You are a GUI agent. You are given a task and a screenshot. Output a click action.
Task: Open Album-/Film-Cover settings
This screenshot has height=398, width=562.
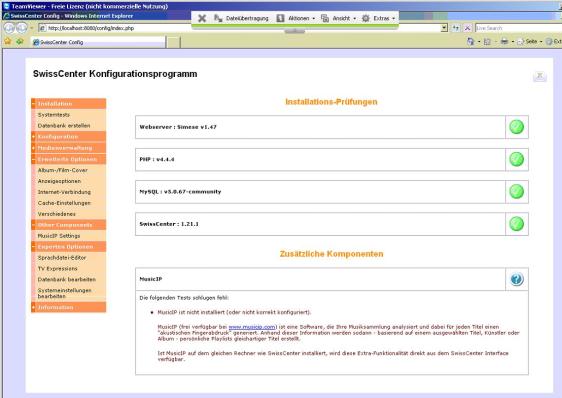tap(63, 170)
